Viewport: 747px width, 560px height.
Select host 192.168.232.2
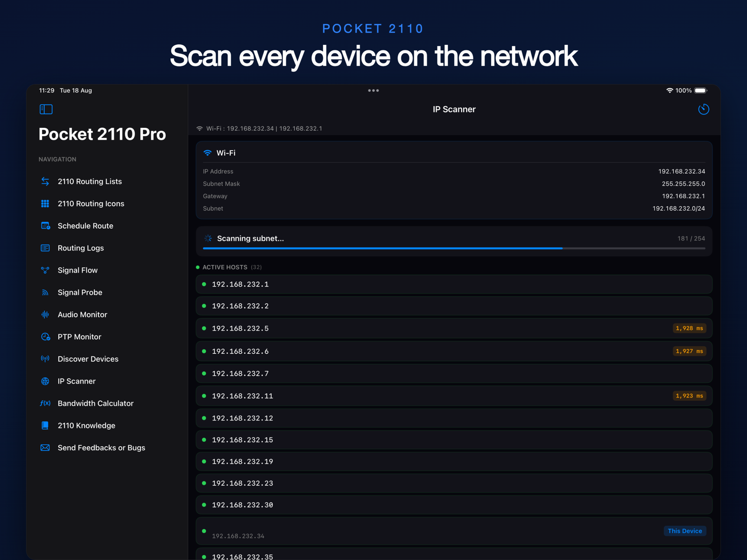(454, 306)
